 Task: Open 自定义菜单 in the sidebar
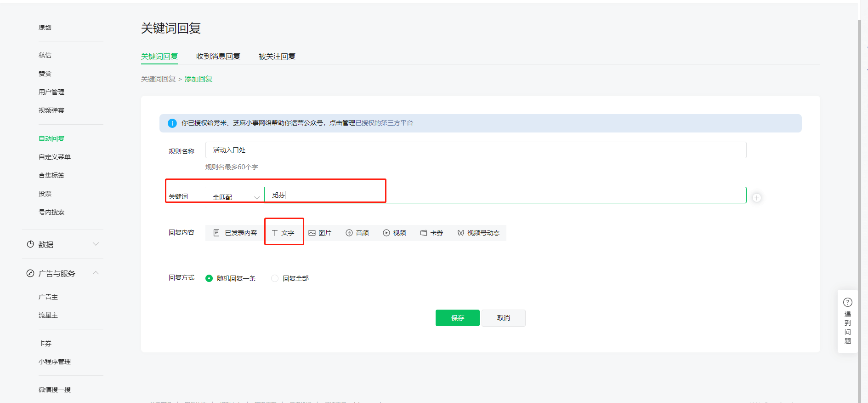click(55, 157)
